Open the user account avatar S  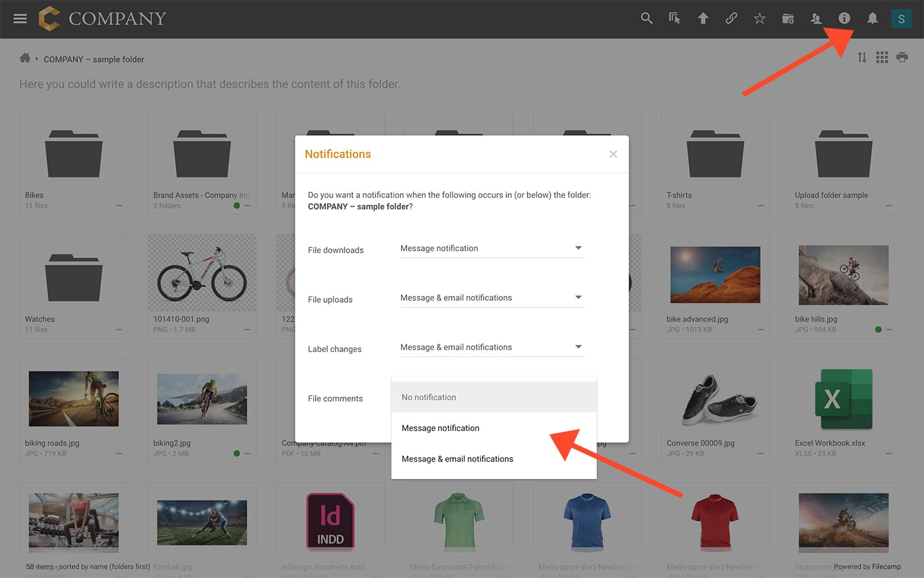[901, 19]
